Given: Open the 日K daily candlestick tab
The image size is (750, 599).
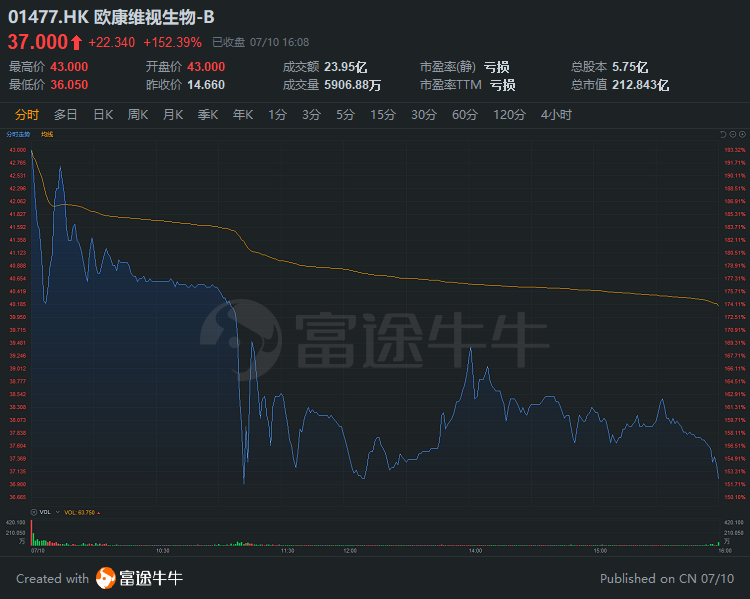Looking at the screenshot, I should pos(103,115).
